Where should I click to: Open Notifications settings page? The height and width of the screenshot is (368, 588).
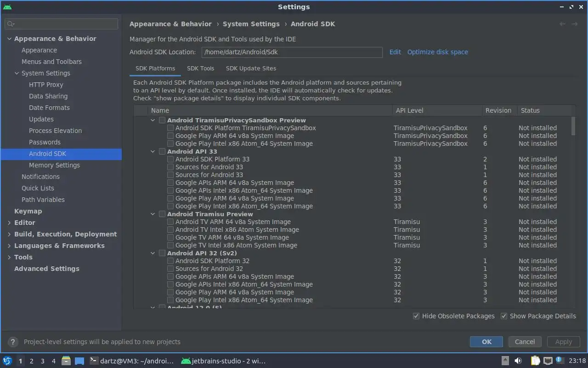40,177
